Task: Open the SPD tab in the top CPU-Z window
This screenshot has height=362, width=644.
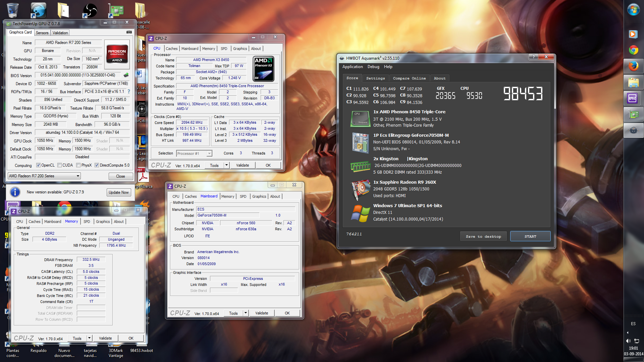Action: (x=224, y=49)
